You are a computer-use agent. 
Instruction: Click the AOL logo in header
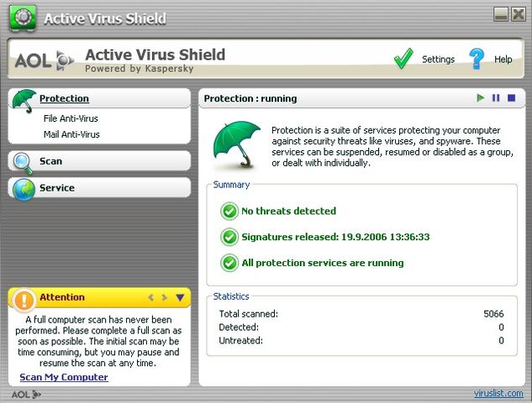pyautogui.click(x=45, y=60)
